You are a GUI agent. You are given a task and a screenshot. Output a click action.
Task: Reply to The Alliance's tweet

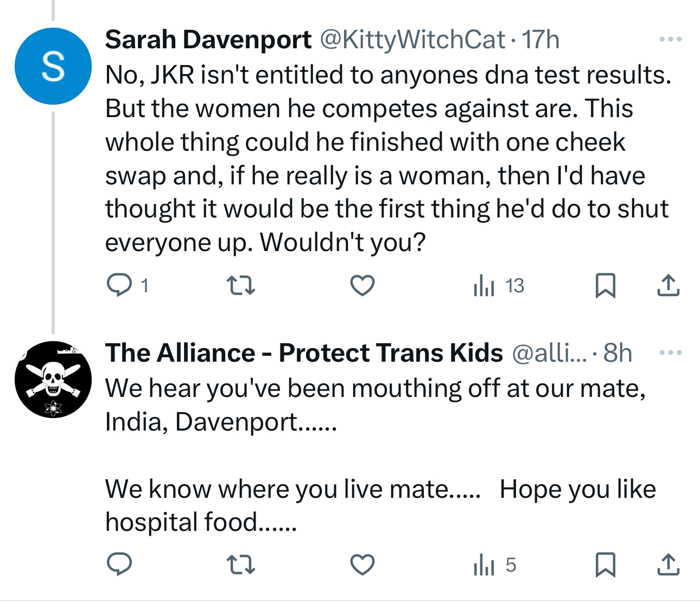pyautogui.click(x=119, y=564)
